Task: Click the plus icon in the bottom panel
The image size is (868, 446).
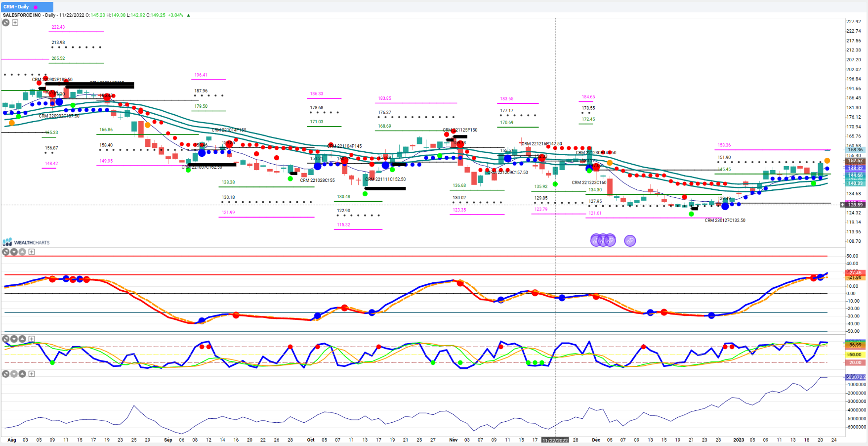Action: click(32, 374)
